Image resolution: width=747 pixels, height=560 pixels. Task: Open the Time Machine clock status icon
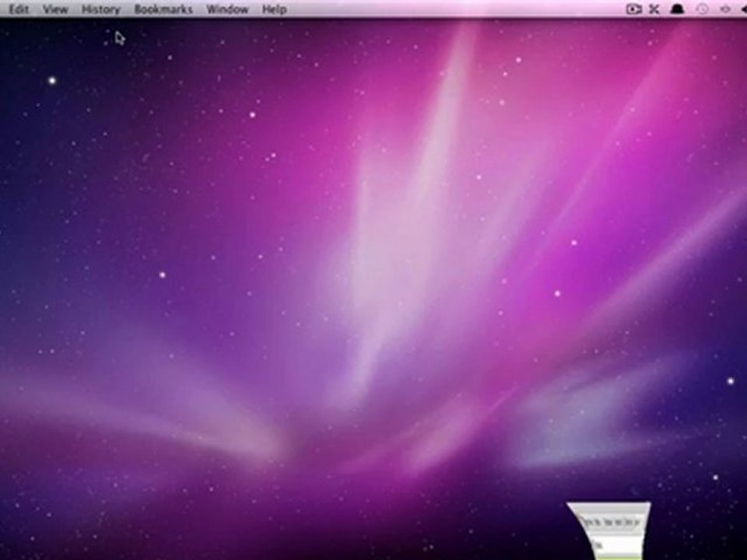pyautogui.click(x=702, y=9)
